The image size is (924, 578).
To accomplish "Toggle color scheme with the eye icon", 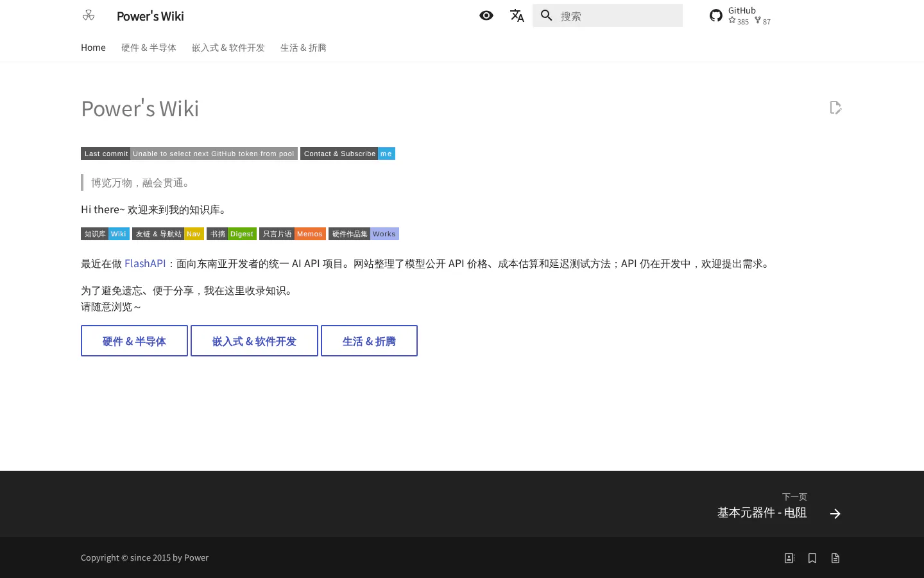I will click(x=486, y=15).
